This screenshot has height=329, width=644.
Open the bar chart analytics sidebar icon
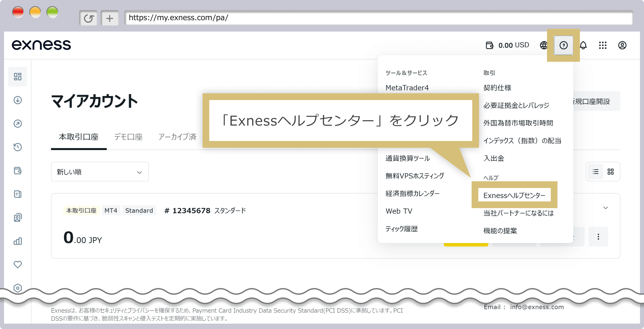pyautogui.click(x=18, y=241)
